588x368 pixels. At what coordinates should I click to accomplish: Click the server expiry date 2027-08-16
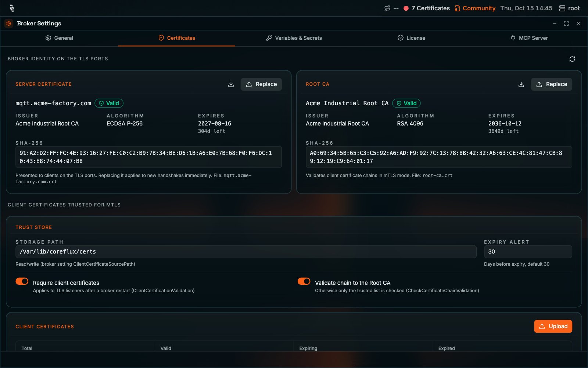(x=215, y=124)
